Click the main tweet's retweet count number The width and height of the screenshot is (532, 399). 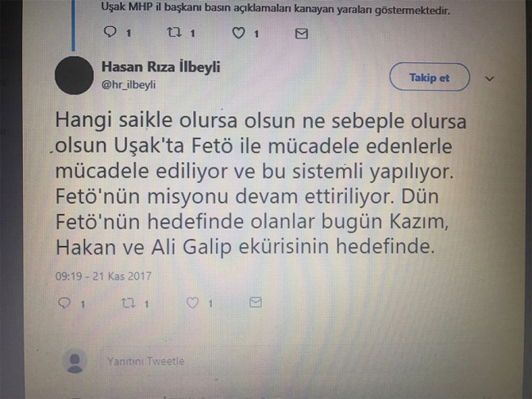147,304
